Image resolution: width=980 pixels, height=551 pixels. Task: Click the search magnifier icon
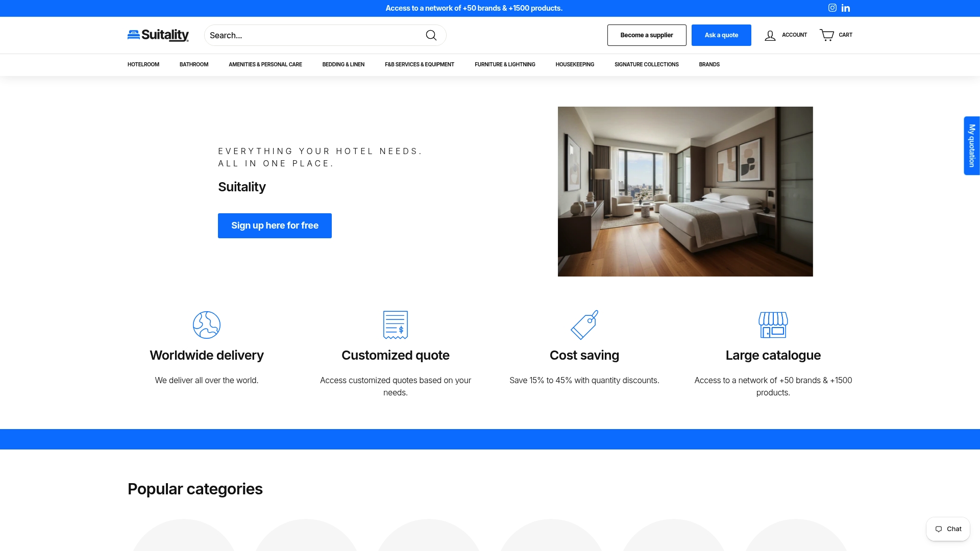[x=431, y=35]
